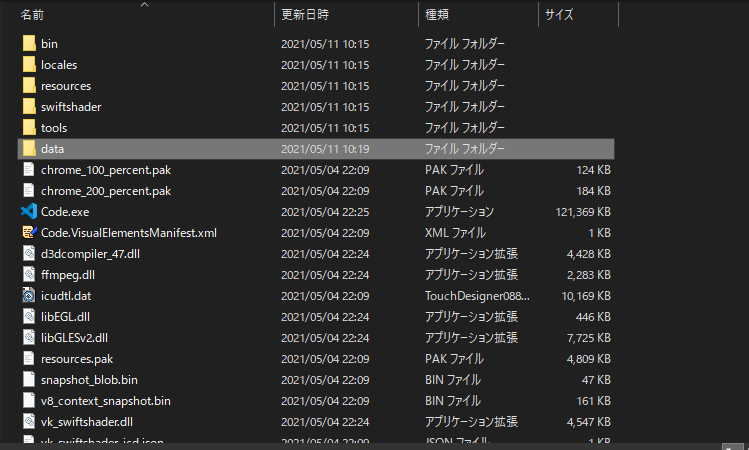
Task: Select d3dcompiler_47.dll file name
Action: pyautogui.click(x=90, y=254)
